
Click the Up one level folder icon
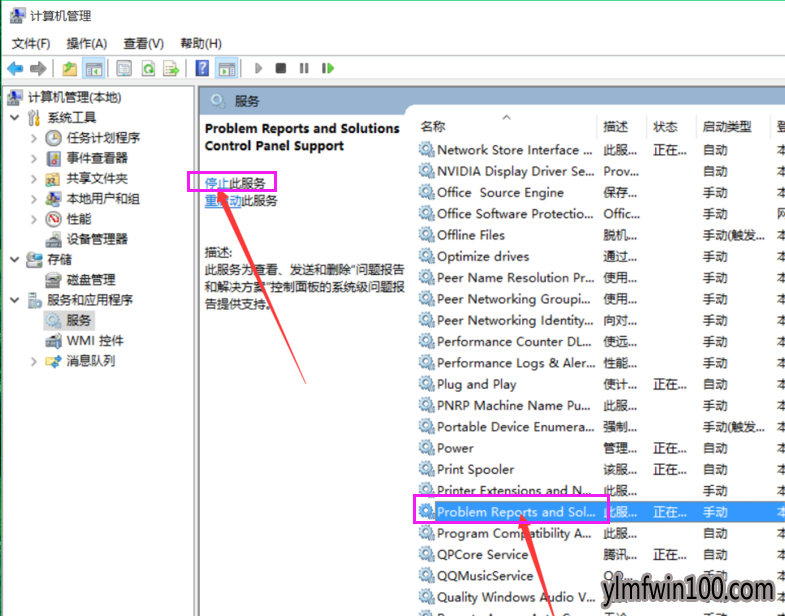(69, 68)
